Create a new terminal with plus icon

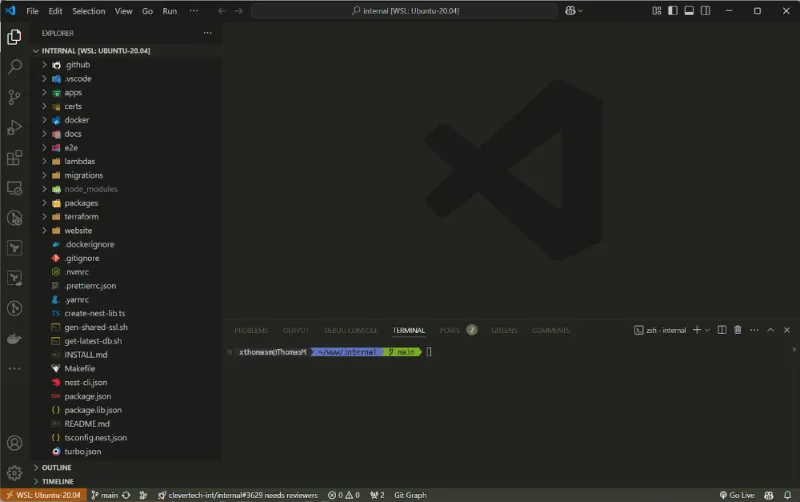point(696,330)
